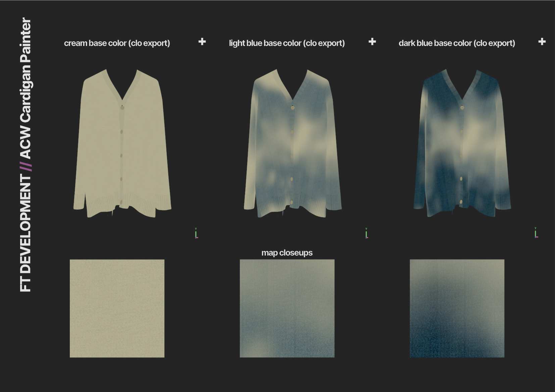Open the light blue map closeup swatch
The height and width of the screenshot is (392, 555).
tap(287, 308)
